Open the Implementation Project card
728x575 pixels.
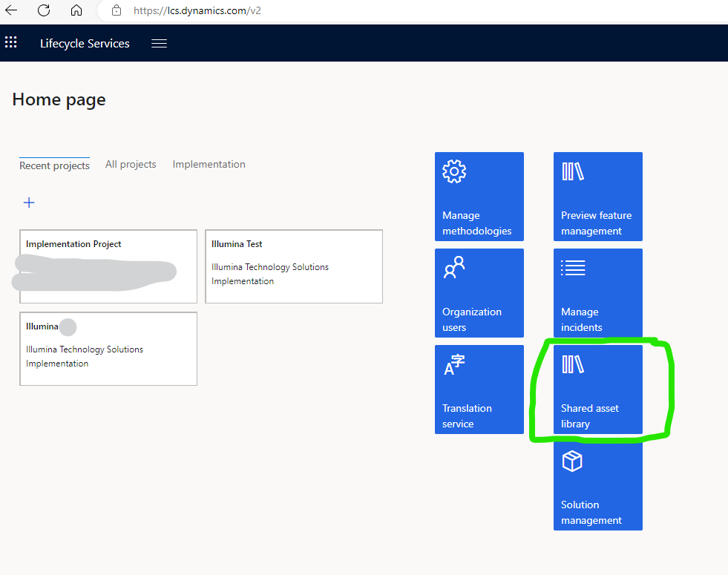point(108,266)
